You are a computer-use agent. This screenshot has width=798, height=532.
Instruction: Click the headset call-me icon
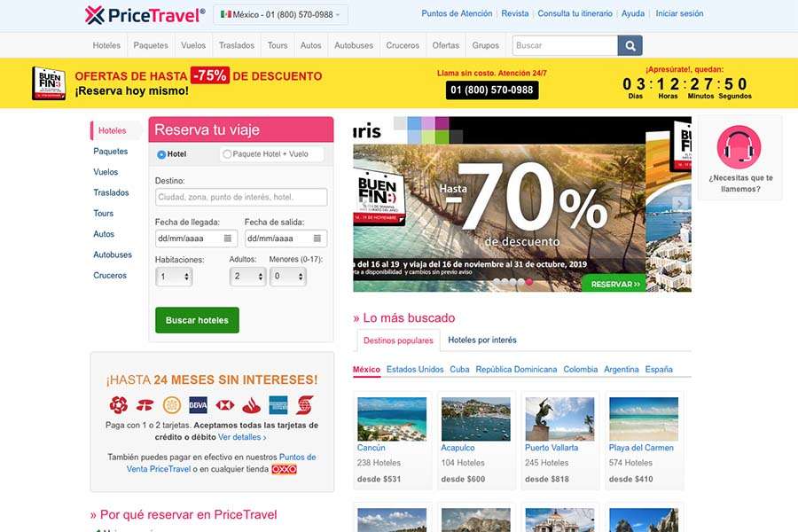(x=739, y=147)
